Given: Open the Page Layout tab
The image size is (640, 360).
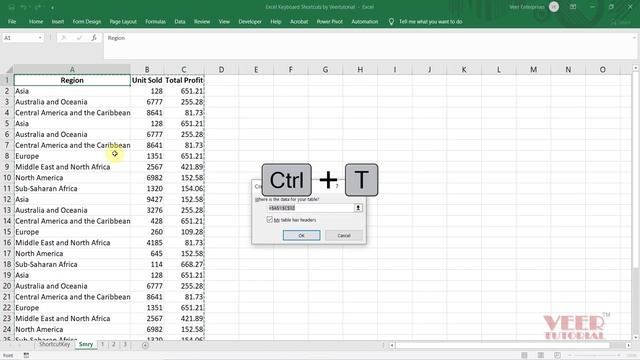Looking at the screenshot, I should 123,22.
